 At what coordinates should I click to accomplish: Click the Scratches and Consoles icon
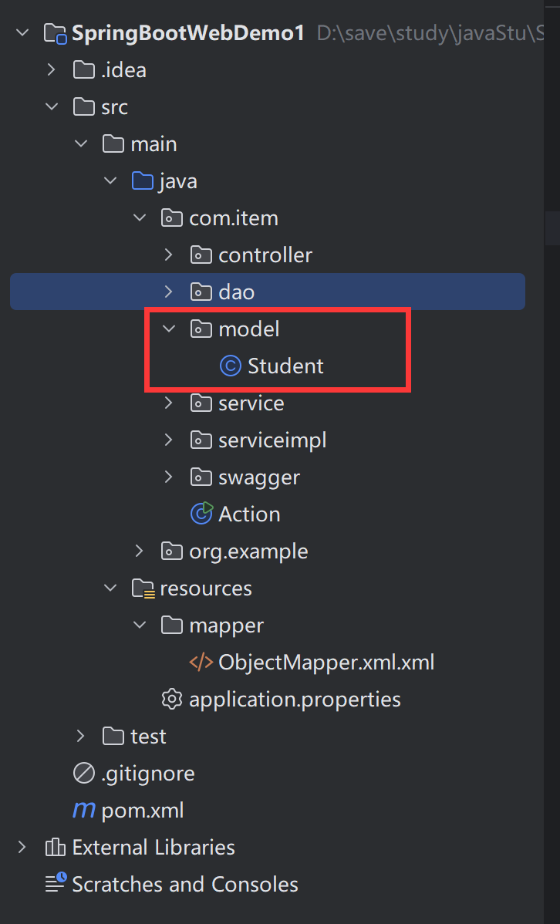pyautogui.click(x=55, y=884)
